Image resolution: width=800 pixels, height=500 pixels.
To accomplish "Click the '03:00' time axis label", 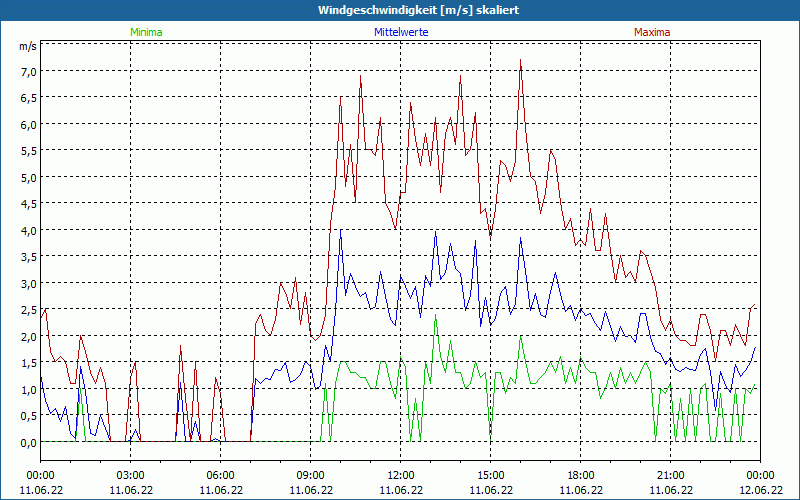I will 131,476.
